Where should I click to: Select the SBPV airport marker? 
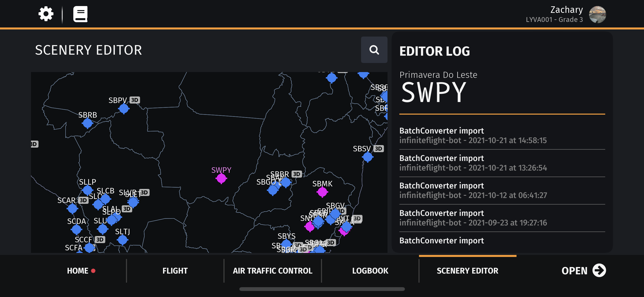(x=124, y=109)
